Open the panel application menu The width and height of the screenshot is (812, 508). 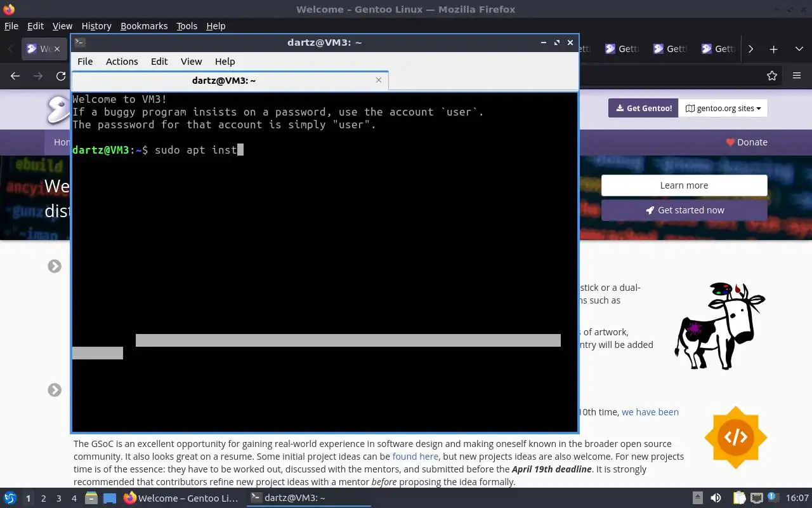click(x=10, y=498)
